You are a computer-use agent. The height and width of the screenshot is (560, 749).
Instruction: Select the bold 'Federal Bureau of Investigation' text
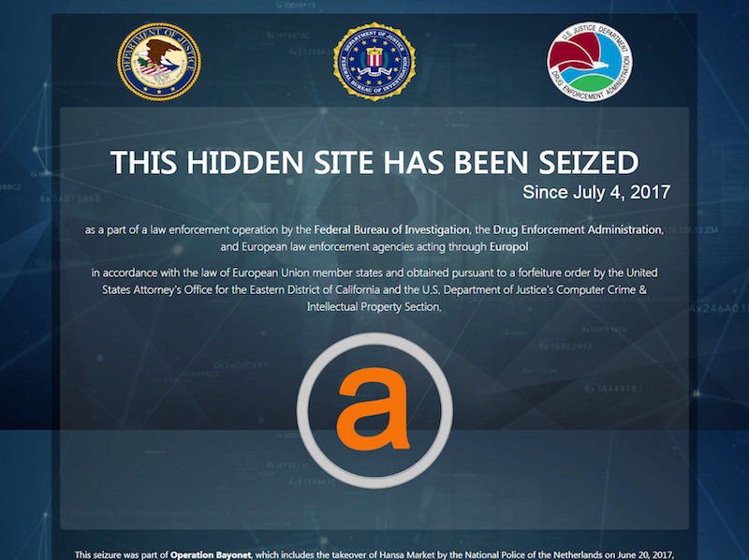tap(391, 229)
